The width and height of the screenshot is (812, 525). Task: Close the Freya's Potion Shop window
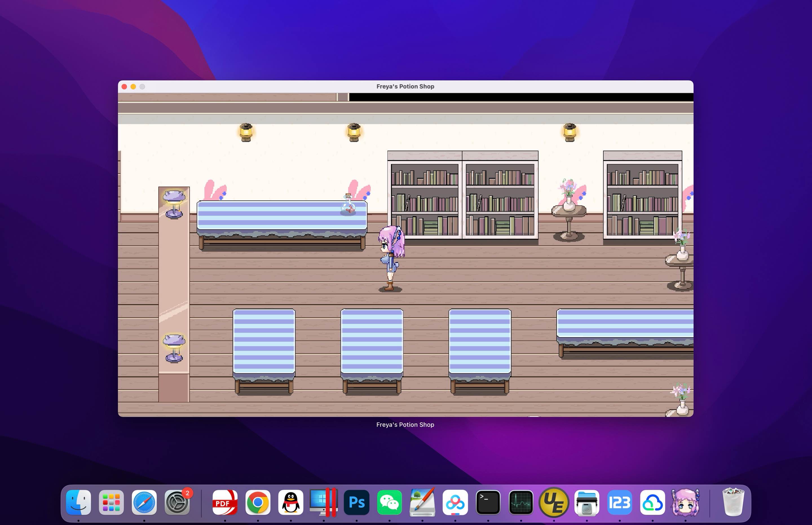click(124, 87)
